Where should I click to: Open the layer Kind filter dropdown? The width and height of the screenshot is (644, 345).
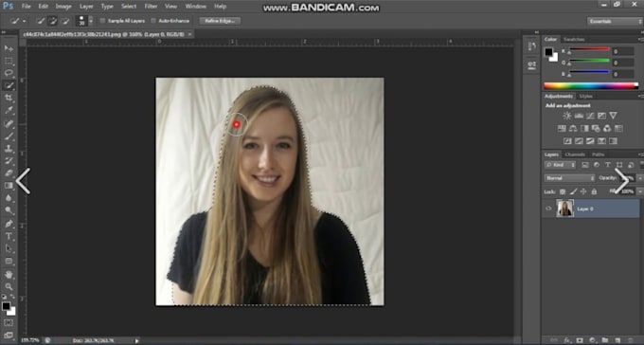(561, 165)
